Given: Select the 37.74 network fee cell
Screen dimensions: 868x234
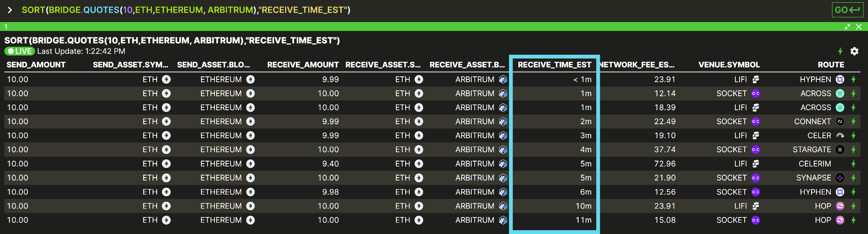Looking at the screenshot, I should point(665,150).
